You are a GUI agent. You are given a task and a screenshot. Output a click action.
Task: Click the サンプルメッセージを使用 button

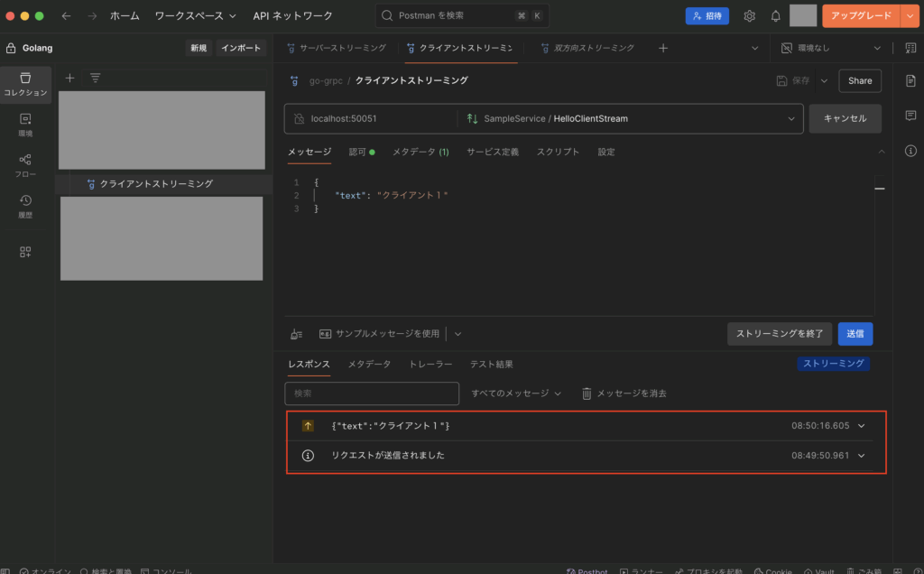pos(380,334)
